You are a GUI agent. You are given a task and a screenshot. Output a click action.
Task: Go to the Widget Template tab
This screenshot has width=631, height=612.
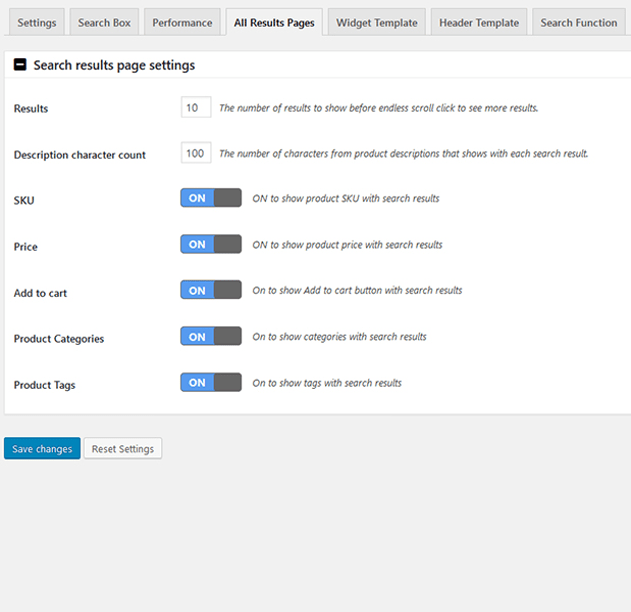(377, 23)
